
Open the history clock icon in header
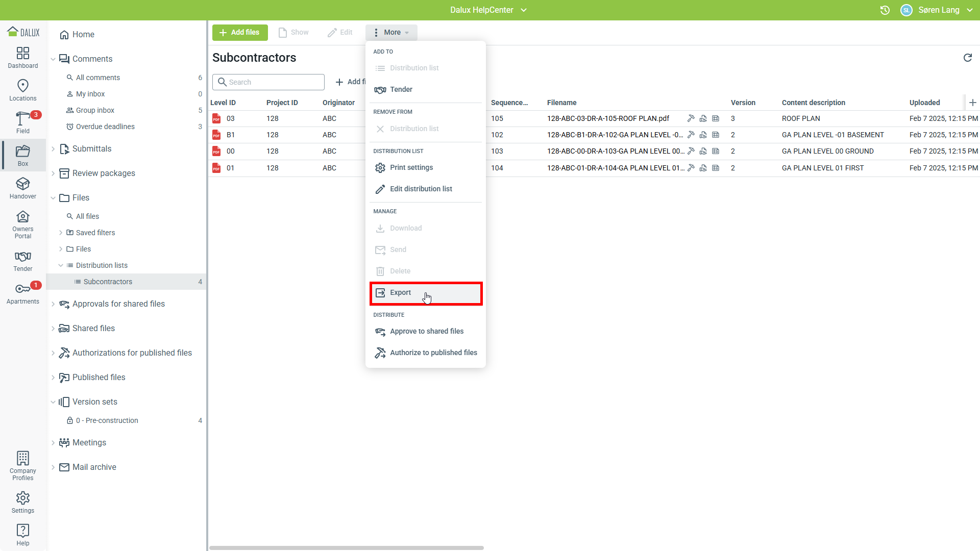[x=885, y=10]
